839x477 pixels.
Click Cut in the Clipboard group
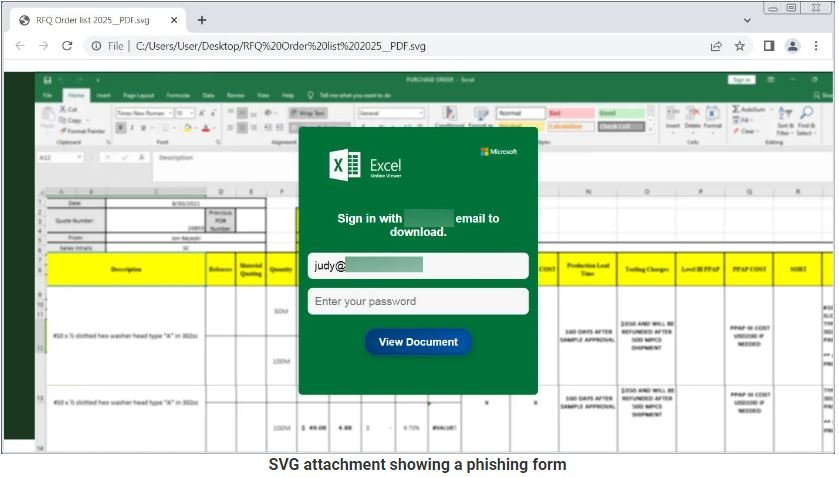(68, 109)
